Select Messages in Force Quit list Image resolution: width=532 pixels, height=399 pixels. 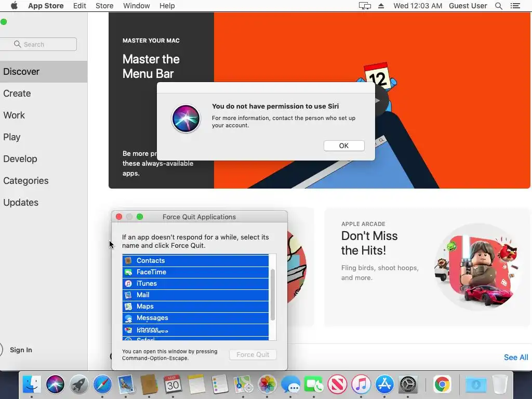pos(195,318)
